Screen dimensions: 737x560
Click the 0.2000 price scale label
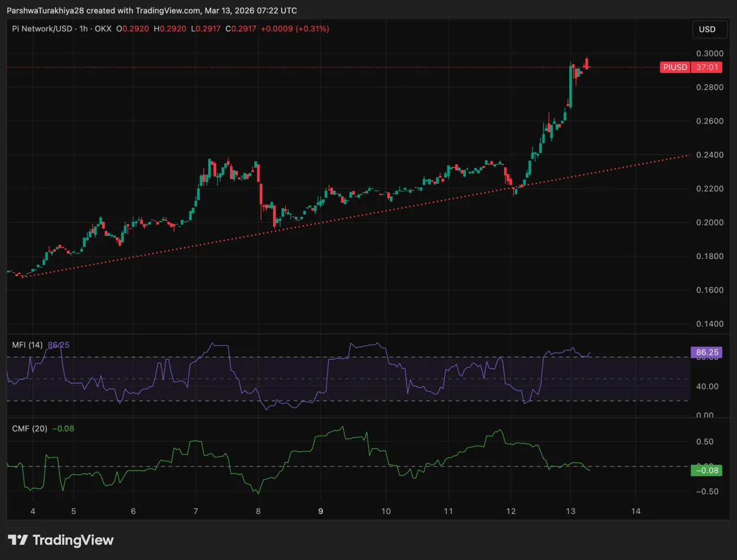[x=709, y=222]
